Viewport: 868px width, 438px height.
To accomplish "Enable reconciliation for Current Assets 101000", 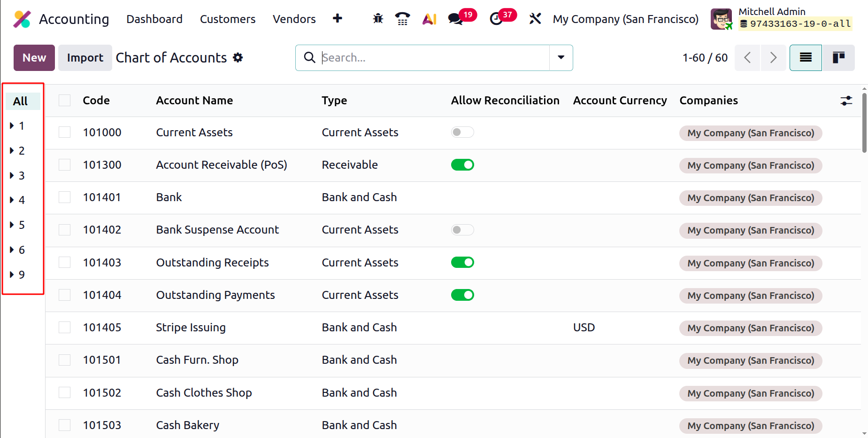I will click(x=462, y=132).
